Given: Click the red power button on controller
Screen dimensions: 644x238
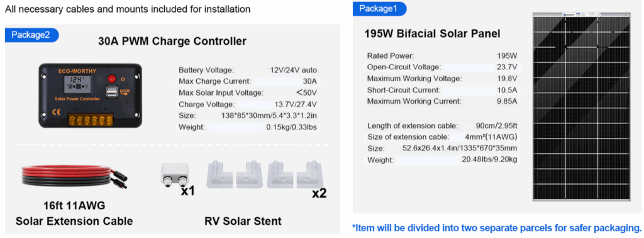Looking at the screenshot, I should [111, 79].
